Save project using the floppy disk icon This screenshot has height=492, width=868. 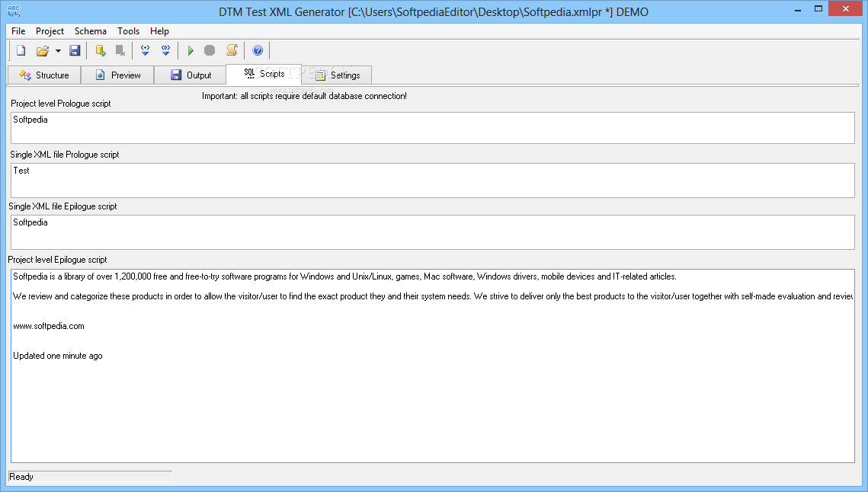(x=75, y=51)
